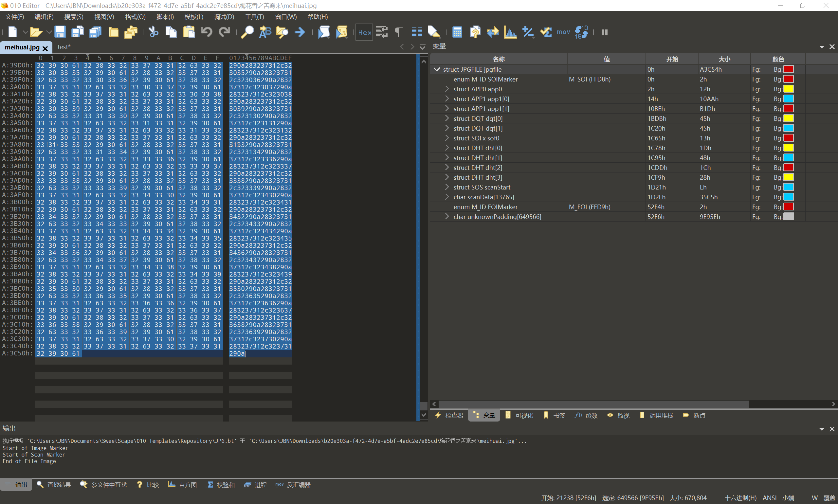Switch to the 书签 panel tab
Viewport: 838px width, 504px height.
pos(555,415)
